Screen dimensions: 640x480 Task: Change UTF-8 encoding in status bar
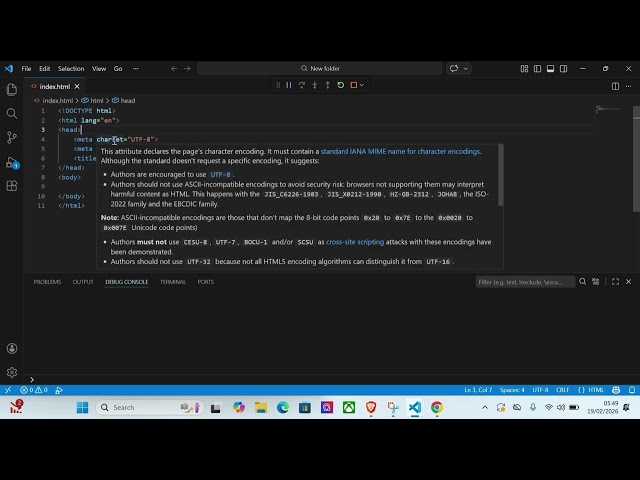540,390
